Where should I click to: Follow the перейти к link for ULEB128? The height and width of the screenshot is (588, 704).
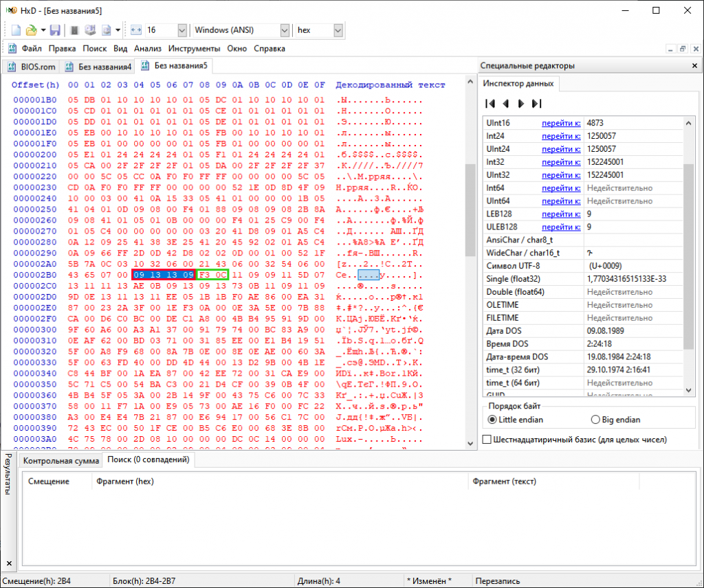[561, 227]
